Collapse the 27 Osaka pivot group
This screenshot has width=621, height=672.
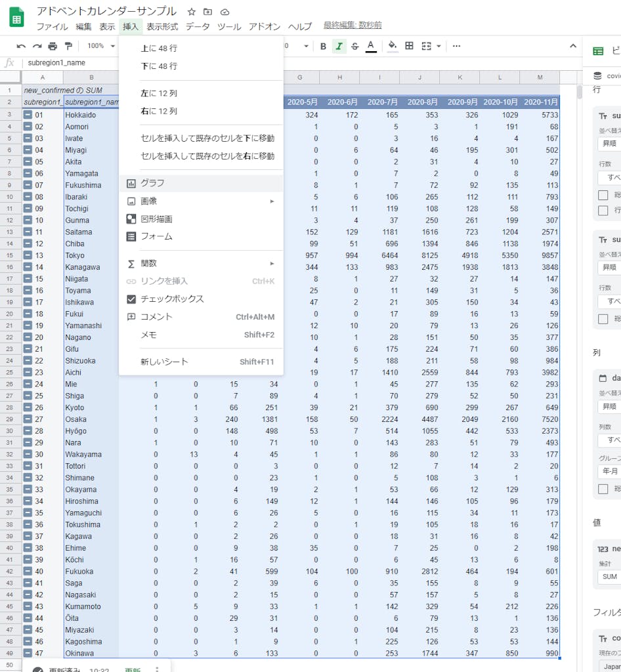[x=28, y=419]
